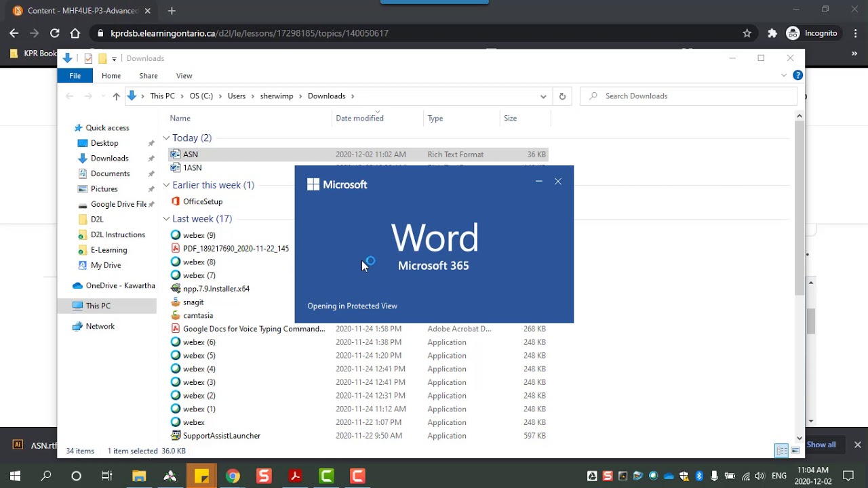The image size is (868, 488).
Task: Select the PDF_189217690 file
Action: pos(235,249)
